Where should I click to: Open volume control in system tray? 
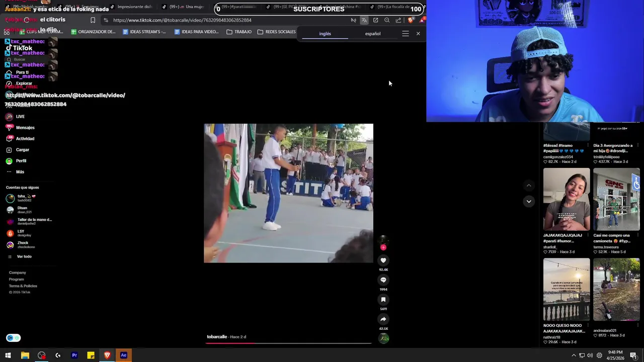(x=590, y=355)
